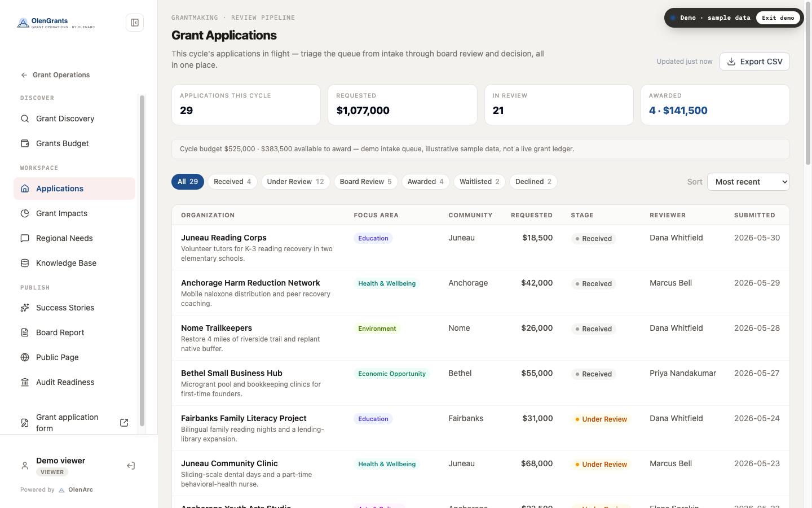Click reviewer Priya Nandakumar
This screenshot has height=508, width=812.
[683, 373]
